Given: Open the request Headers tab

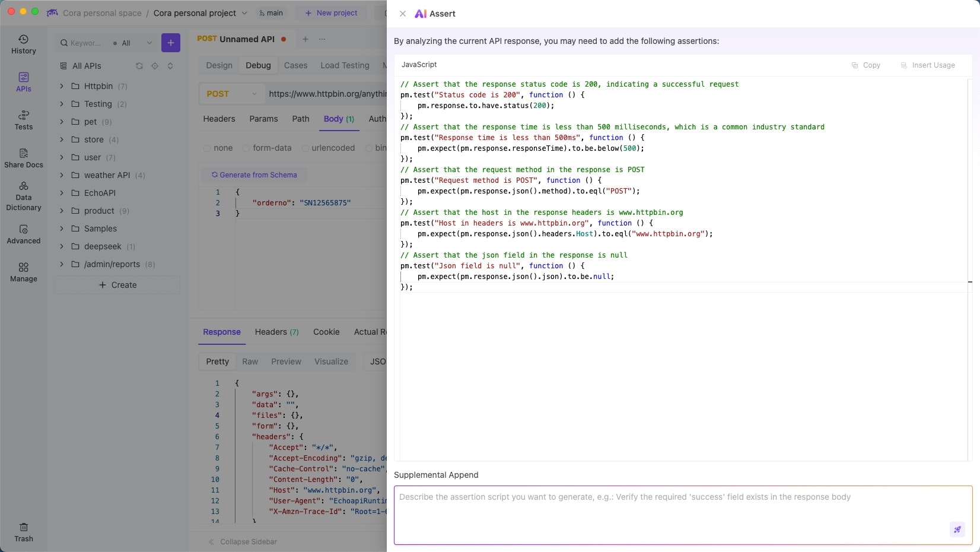Looking at the screenshot, I should tap(219, 119).
